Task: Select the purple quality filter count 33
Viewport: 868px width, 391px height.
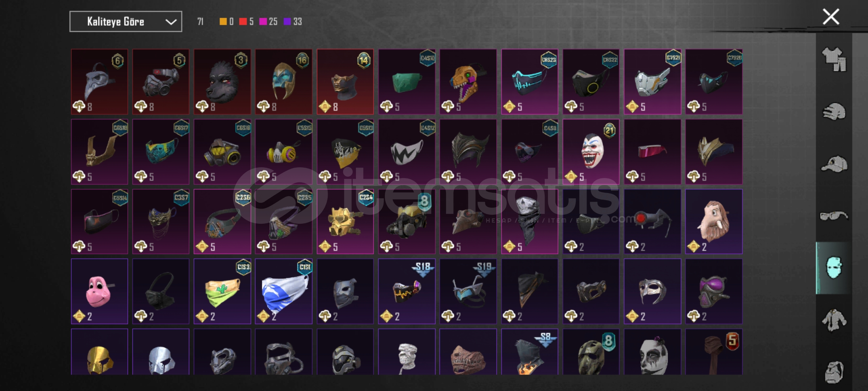Action: [293, 22]
